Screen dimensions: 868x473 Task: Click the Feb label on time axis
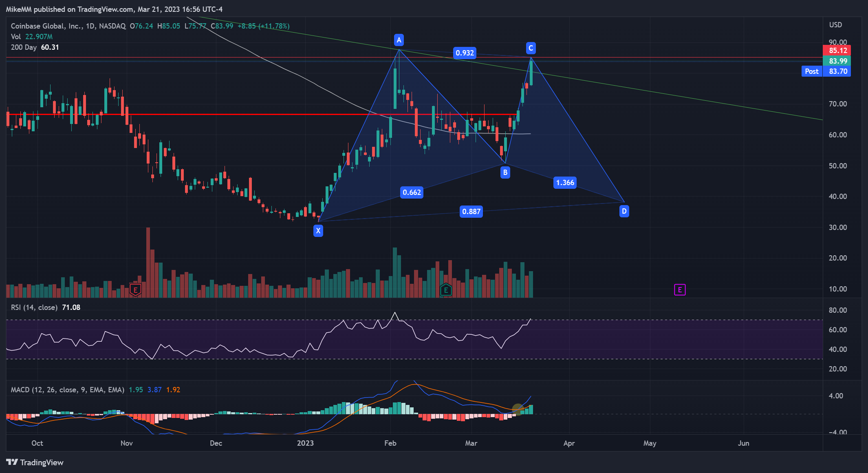[x=390, y=443]
